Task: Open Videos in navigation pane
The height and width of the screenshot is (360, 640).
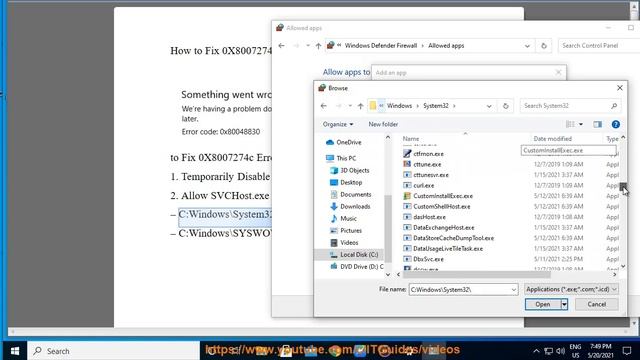Action: tap(344, 242)
